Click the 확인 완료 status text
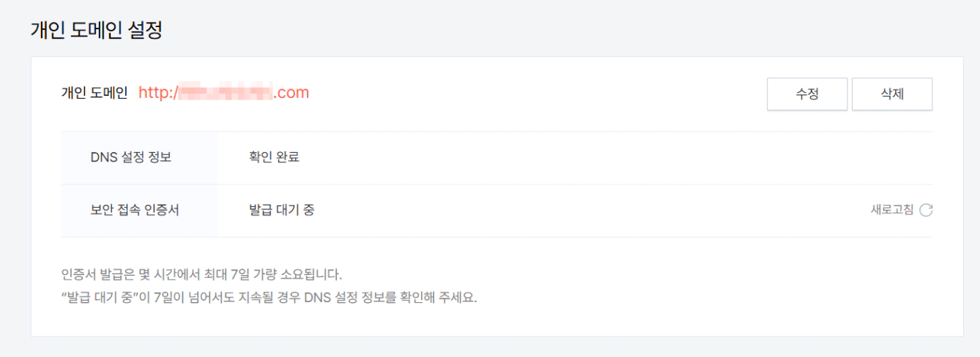Viewport: 980px width, 357px height. [x=274, y=157]
